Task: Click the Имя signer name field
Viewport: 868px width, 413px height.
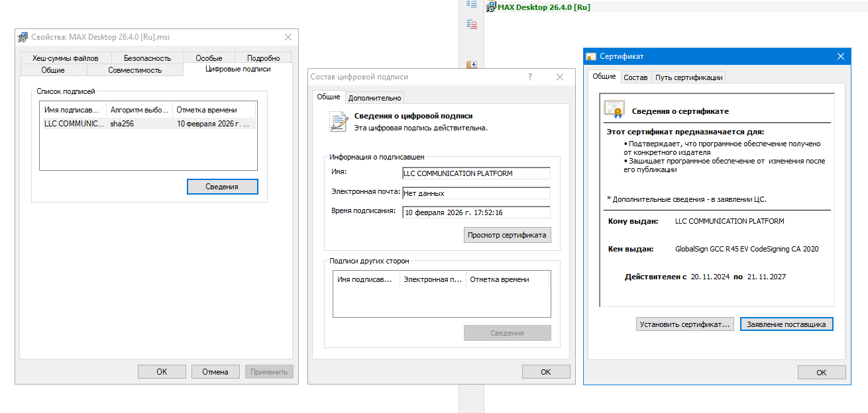Action: 476,173
